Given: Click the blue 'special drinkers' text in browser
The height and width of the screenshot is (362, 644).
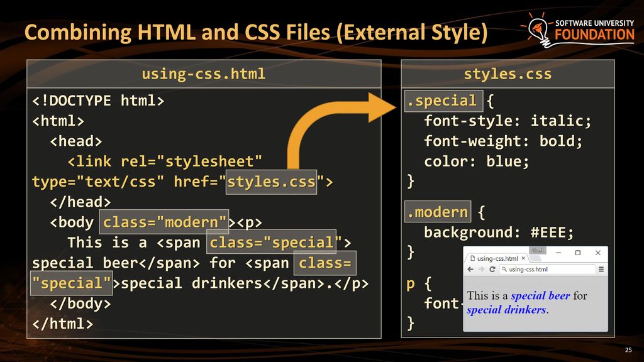Looking at the screenshot, I should pyautogui.click(x=506, y=309).
